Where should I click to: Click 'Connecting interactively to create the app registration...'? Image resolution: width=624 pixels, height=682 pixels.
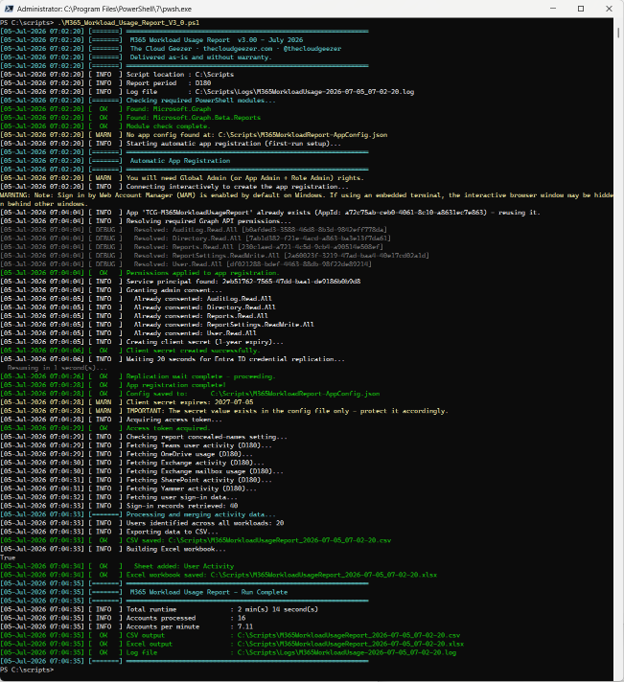coord(237,187)
